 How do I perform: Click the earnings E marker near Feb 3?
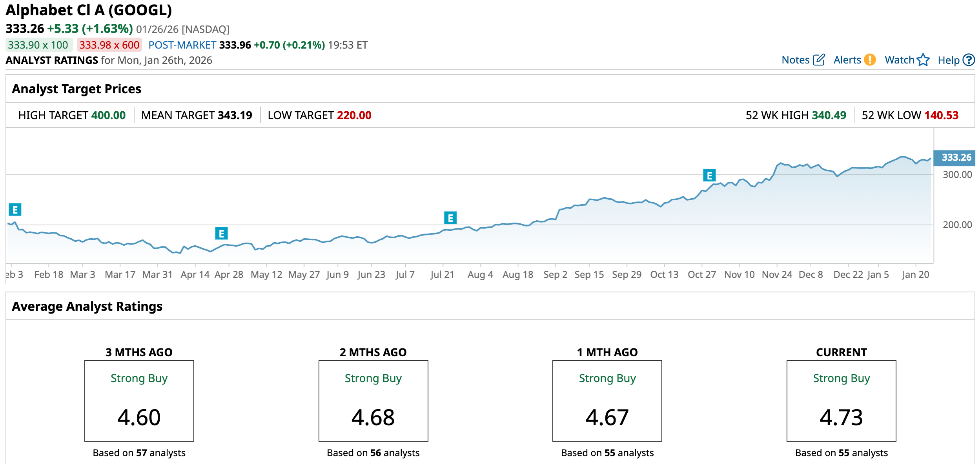click(x=15, y=210)
